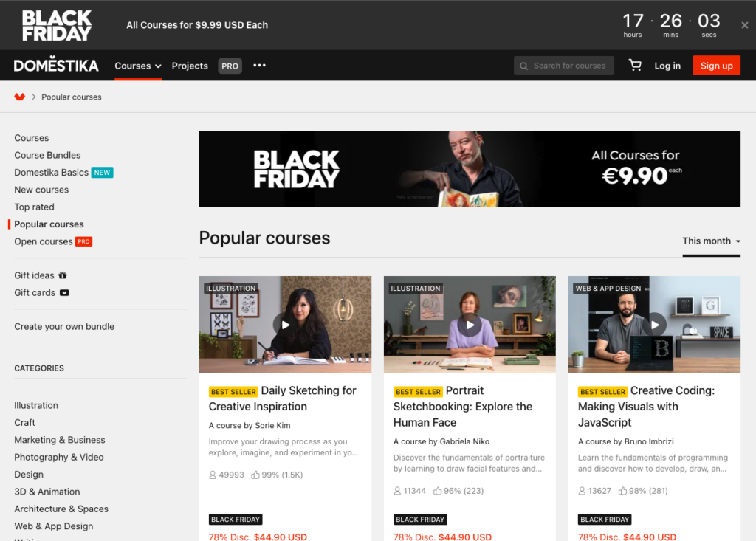Open the shopping cart icon

tap(635, 65)
